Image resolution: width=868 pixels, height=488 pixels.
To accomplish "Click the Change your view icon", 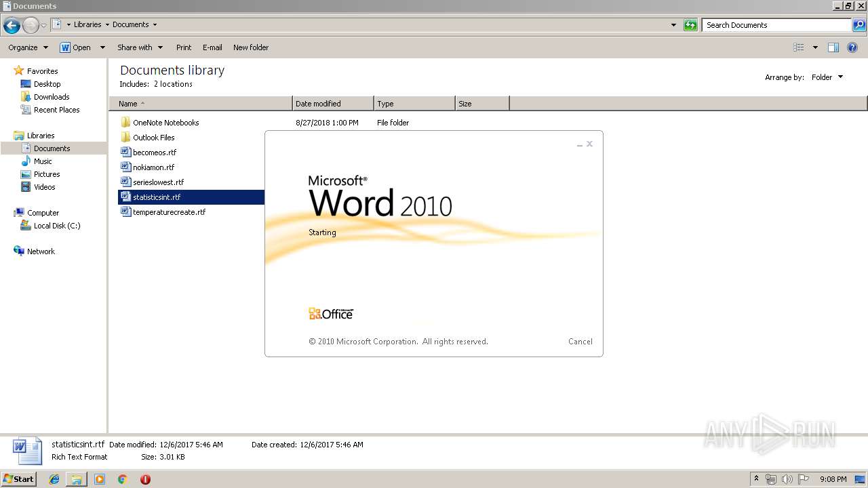I will (799, 47).
